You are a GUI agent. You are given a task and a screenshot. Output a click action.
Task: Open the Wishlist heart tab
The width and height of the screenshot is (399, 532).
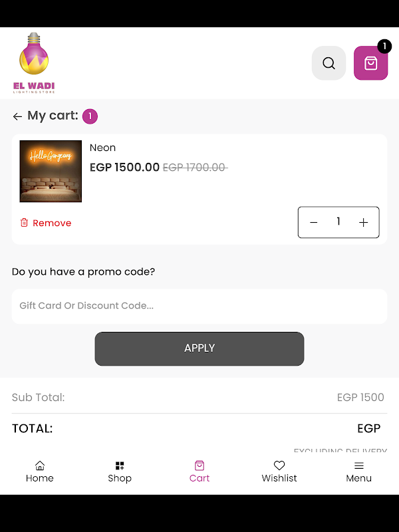(279, 471)
